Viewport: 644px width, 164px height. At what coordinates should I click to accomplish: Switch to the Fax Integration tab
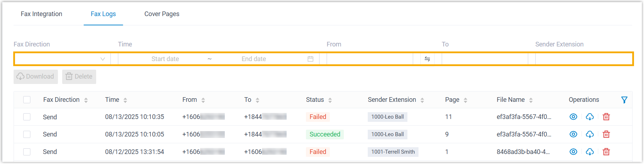[x=41, y=14]
